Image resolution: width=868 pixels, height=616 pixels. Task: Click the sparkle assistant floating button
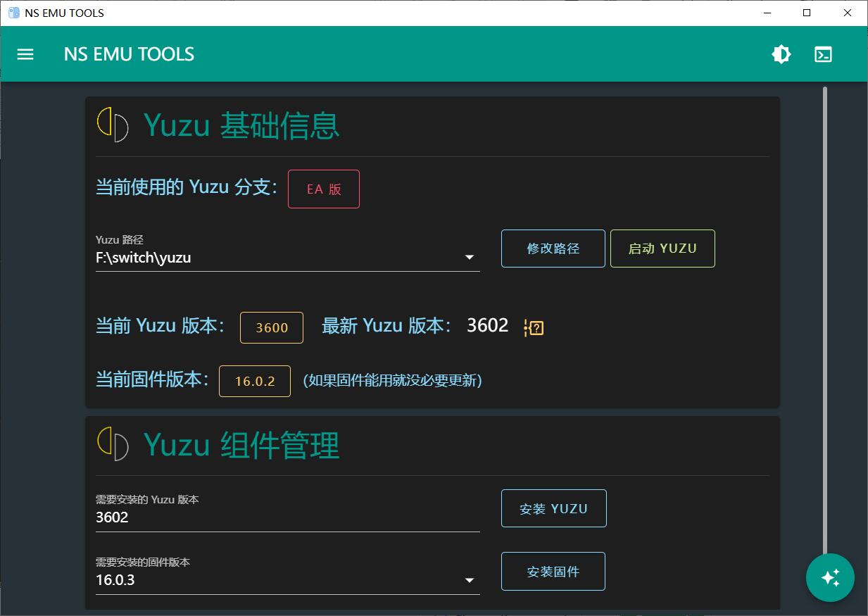tap(830, 577)
